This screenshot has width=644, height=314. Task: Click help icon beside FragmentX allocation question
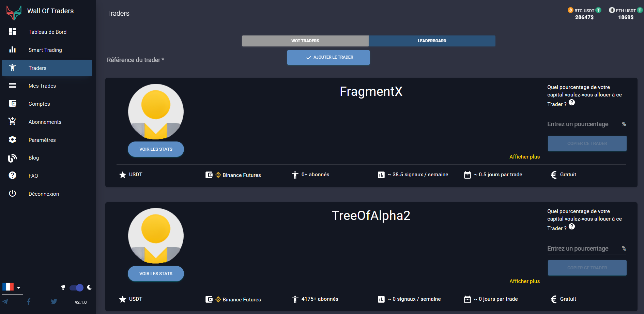tap(572, 103)
